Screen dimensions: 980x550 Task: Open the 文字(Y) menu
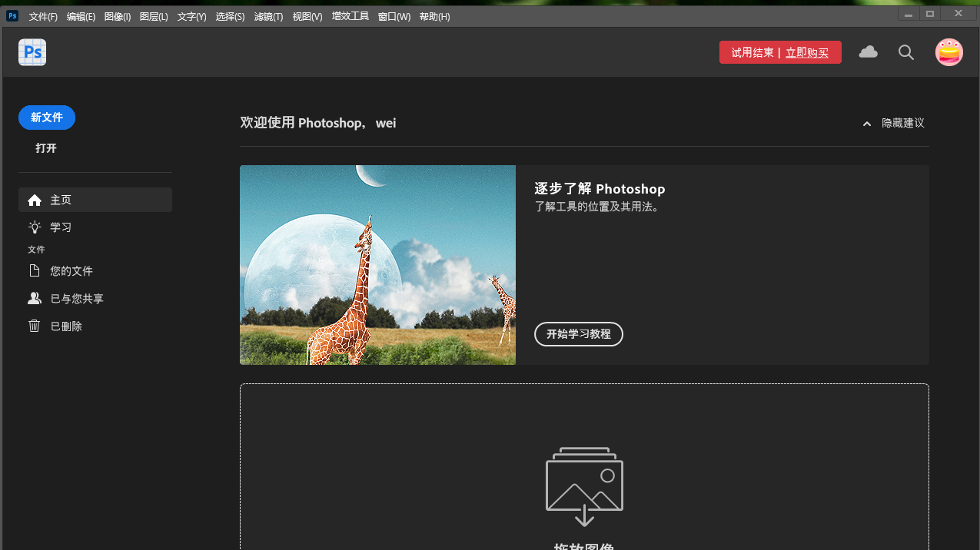click(x=191, y=16)
